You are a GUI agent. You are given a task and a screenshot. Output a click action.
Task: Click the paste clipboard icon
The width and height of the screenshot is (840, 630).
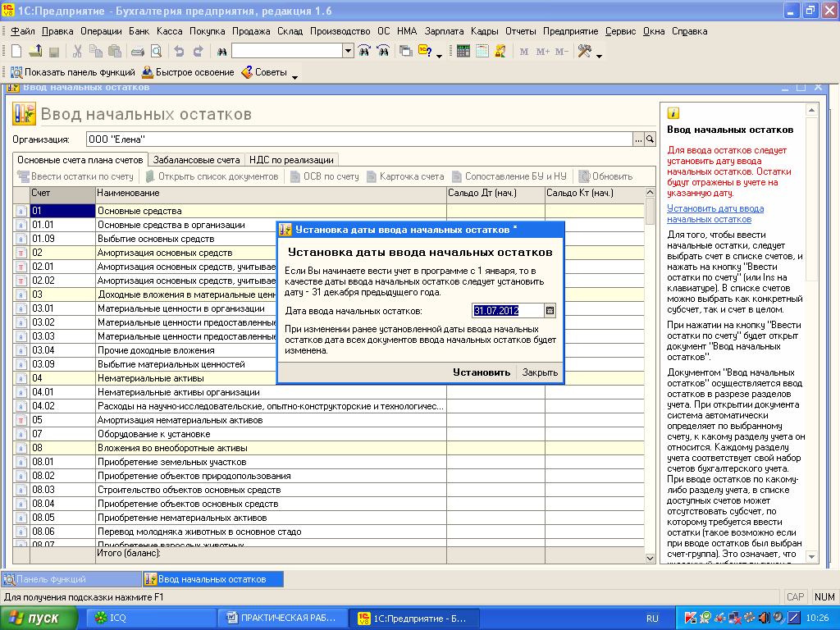(115, 52)
